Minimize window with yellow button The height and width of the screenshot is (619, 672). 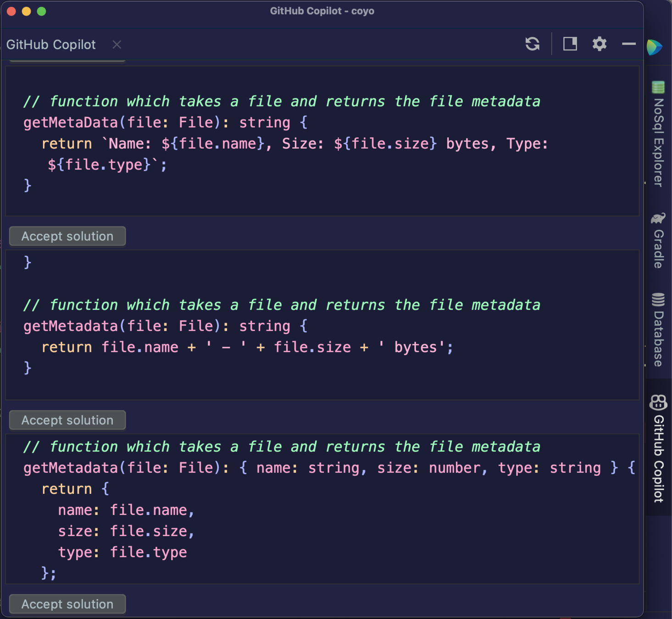click(27, 11)
